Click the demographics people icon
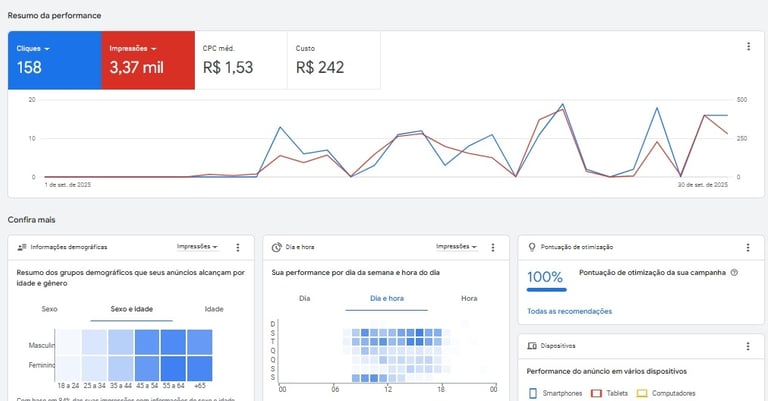The width and height of the screenshot is (768, 401). coord(22,247)
